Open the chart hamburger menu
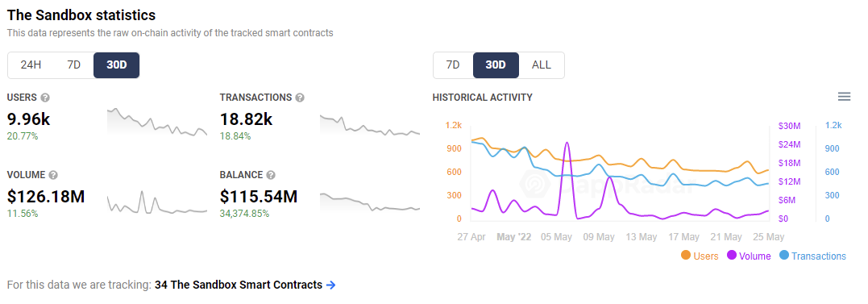This screenshot has height=304, width=868. click(x=844, y=97)
